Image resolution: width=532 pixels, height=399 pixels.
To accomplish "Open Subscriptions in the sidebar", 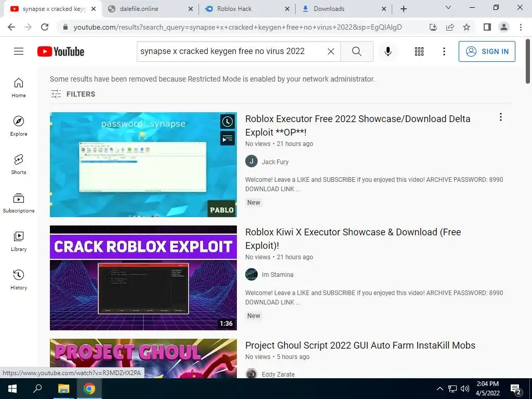I will point(19,203).
